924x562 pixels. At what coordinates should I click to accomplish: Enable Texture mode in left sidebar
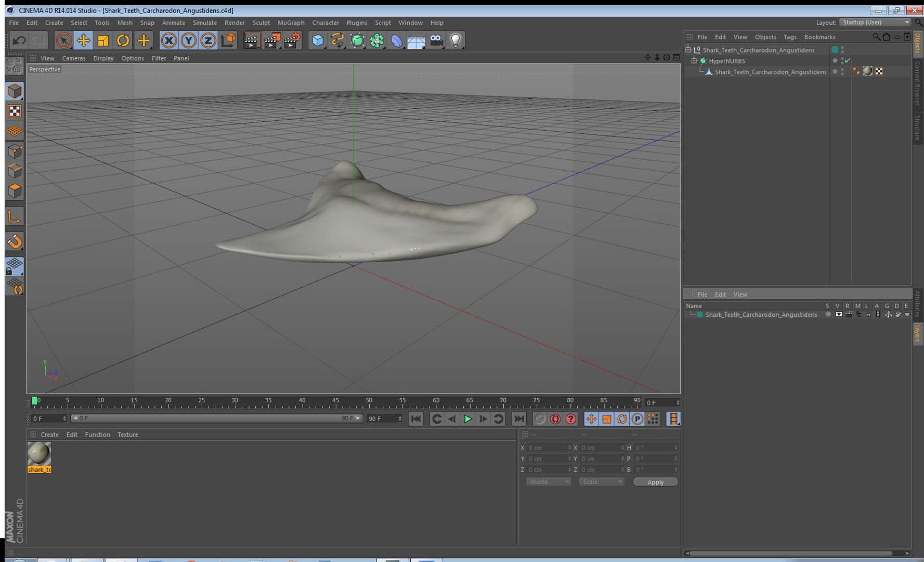(x=15, y=111)
